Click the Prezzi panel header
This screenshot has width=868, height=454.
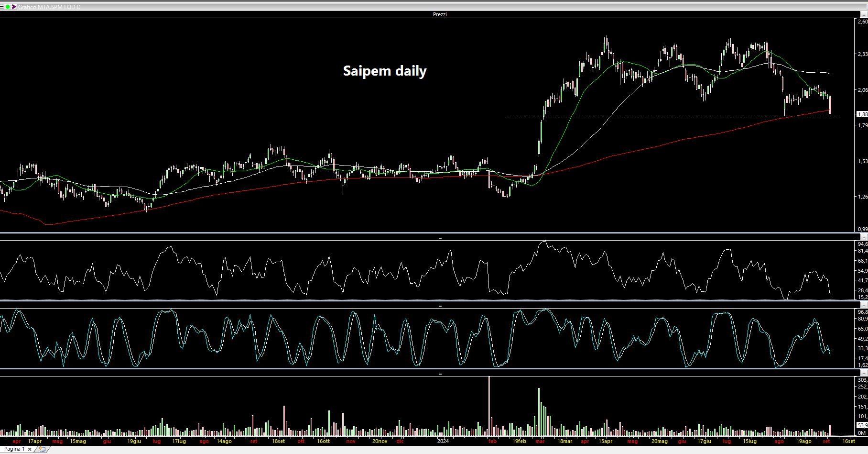440,14
